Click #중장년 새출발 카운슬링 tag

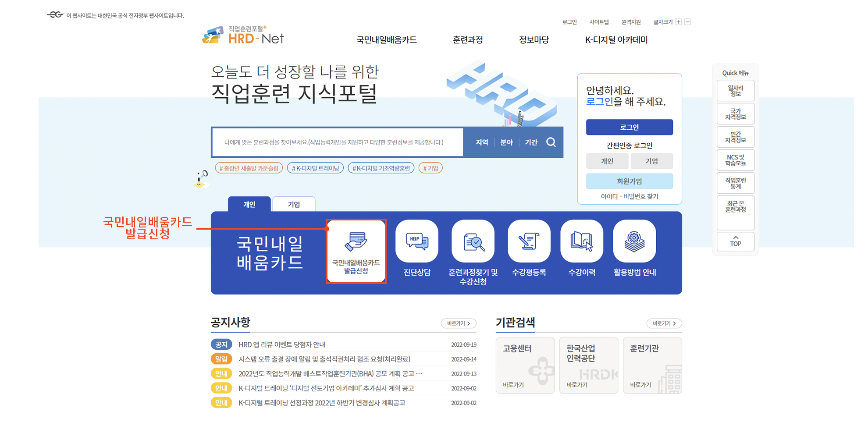click(x=249, y=168)
